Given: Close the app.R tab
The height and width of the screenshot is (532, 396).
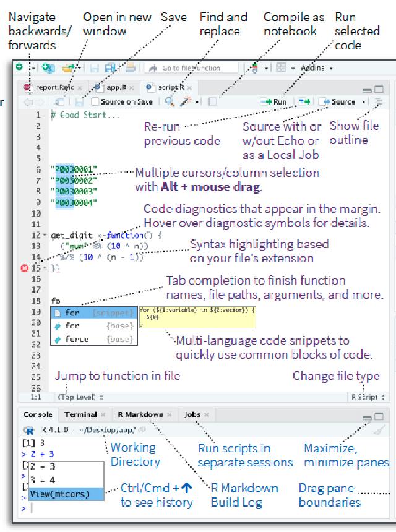Looking at the screenshot, I should click(x=132, y=88).
